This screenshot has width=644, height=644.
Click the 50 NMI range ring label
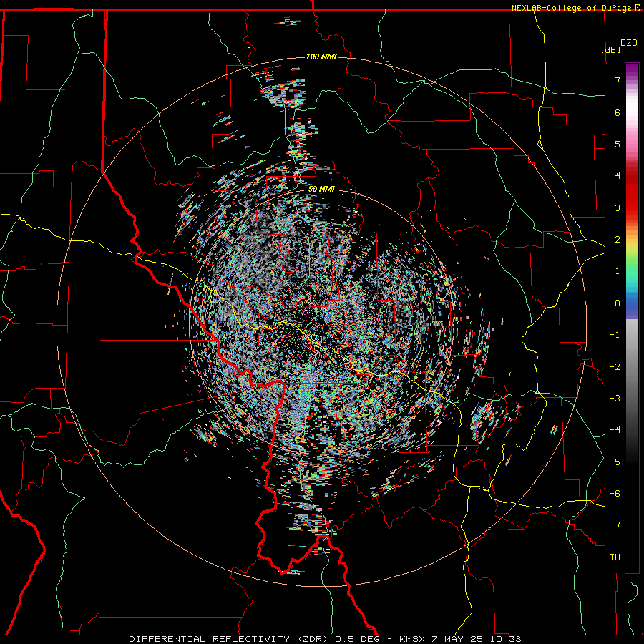(321, 189)
